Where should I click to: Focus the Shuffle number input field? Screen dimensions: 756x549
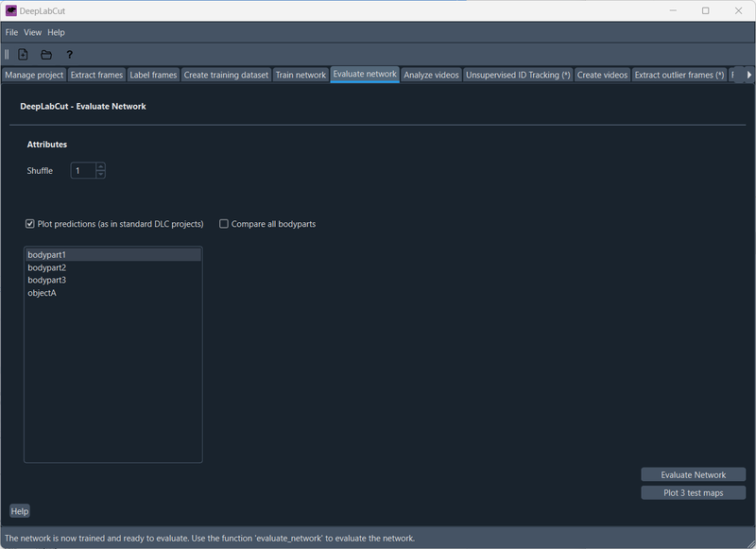coord(83,171)
